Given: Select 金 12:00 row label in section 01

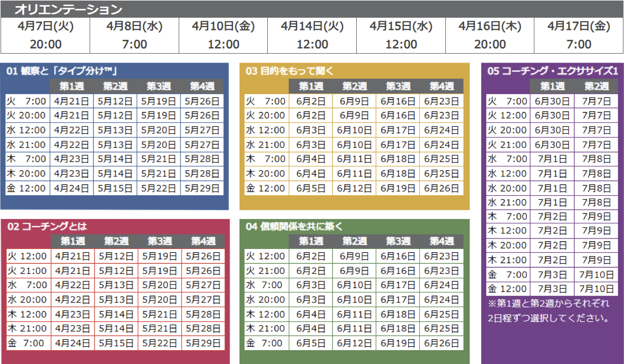Looking at the screenshot, I should 26,188.
